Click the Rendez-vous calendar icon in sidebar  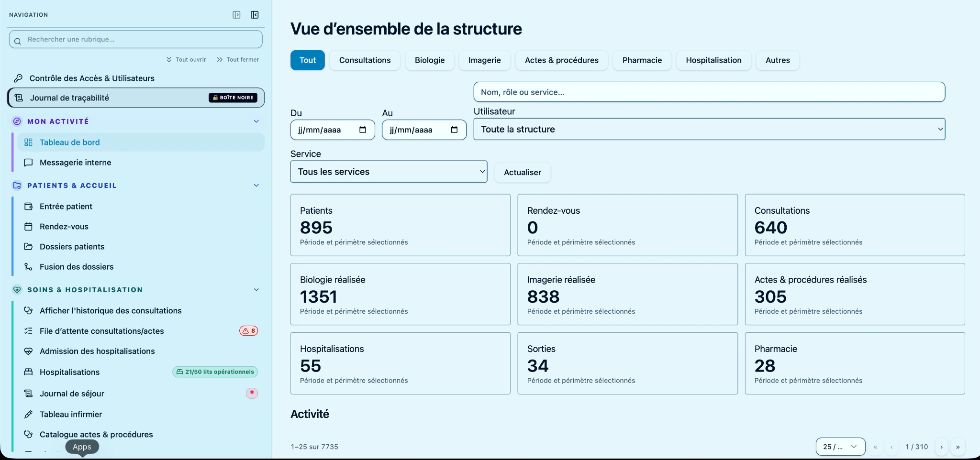(x=28, y=226)
